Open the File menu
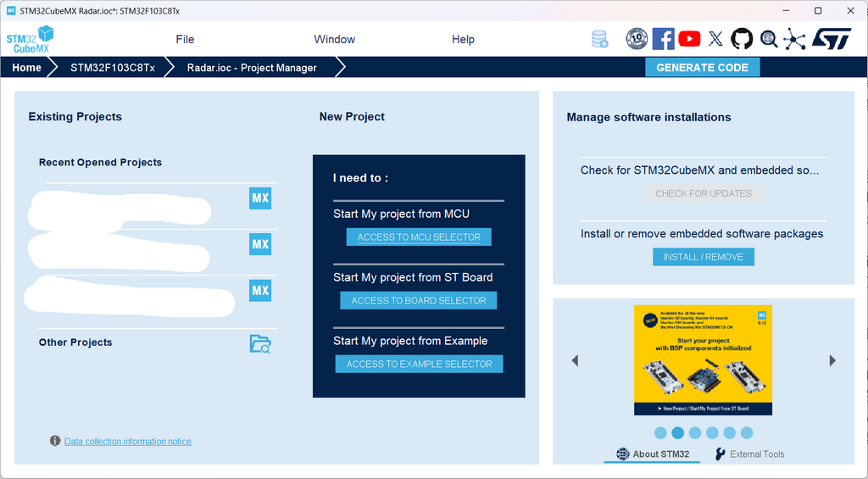Screen dimensions: 868x479 point(185,39)
